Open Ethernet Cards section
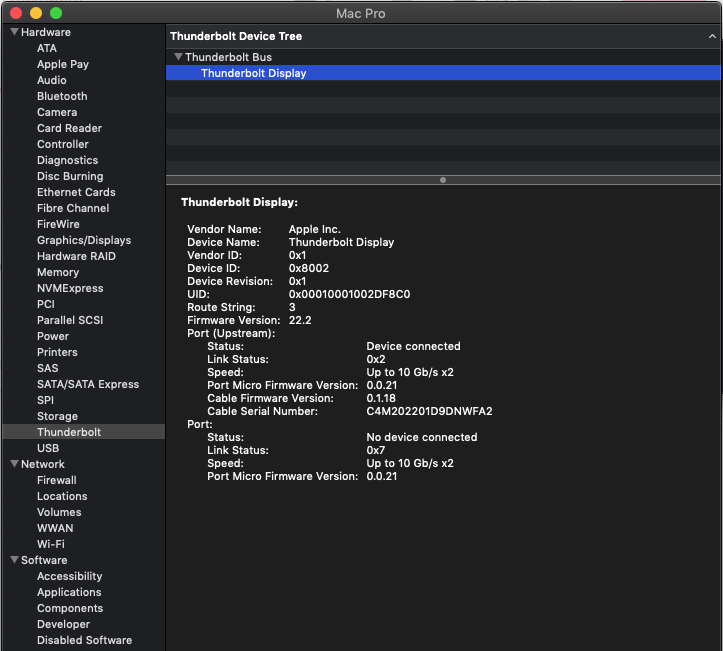This screenshot has width=723, height=651. 77,192
